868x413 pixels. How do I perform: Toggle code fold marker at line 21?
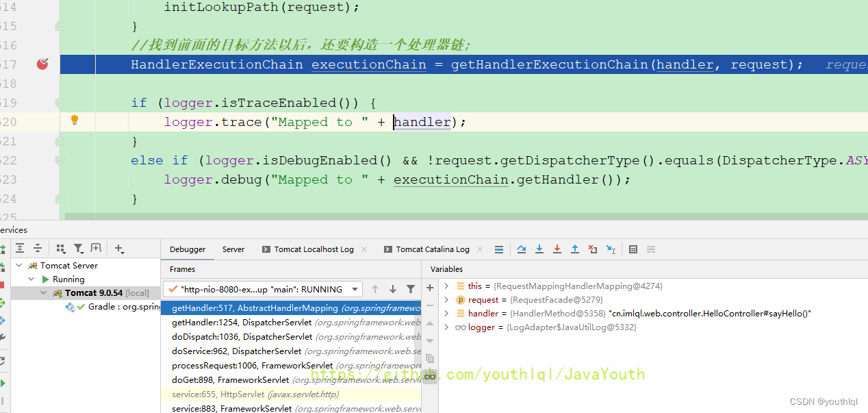(60, 141)
